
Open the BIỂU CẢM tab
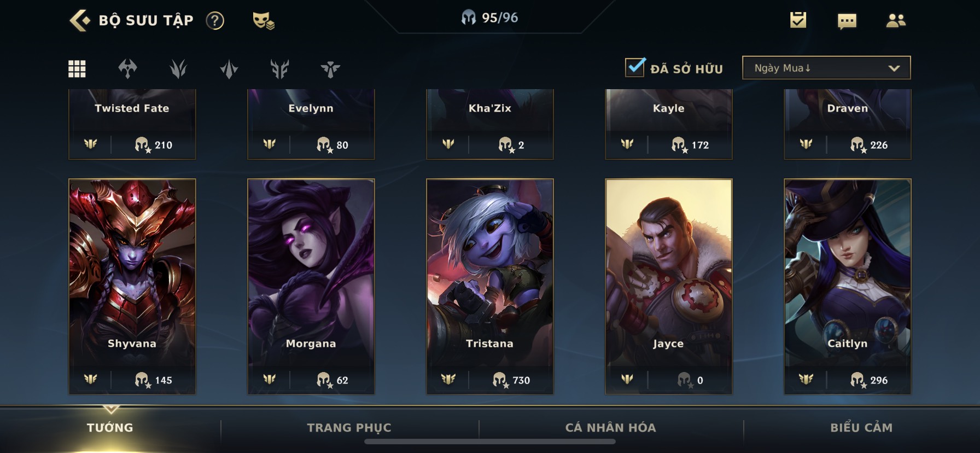[x=861, y=428]
